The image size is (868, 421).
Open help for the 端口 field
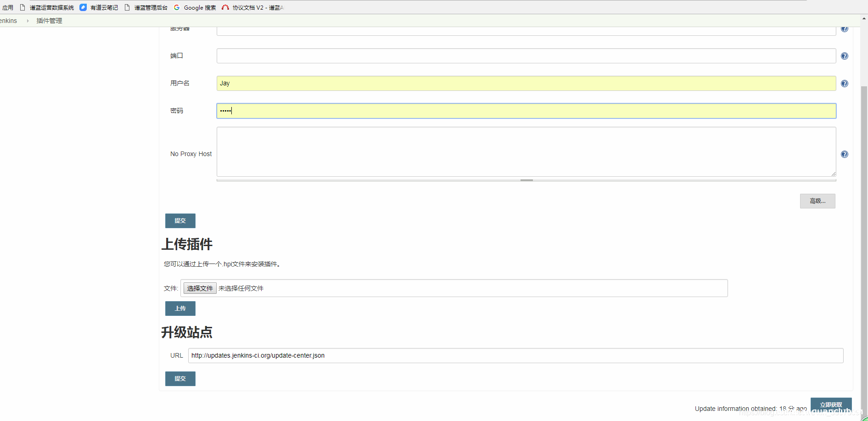click(845, 56)
